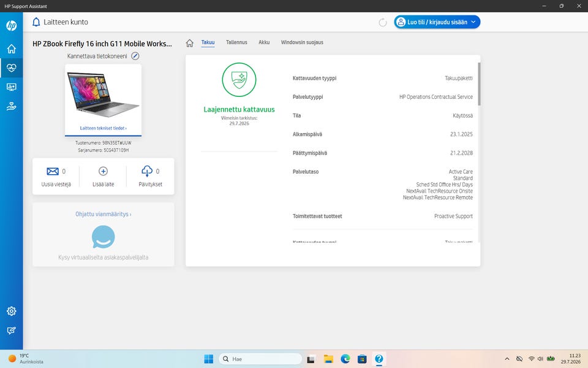Click the HP logo in the sidebar

(x=11, y=26)
